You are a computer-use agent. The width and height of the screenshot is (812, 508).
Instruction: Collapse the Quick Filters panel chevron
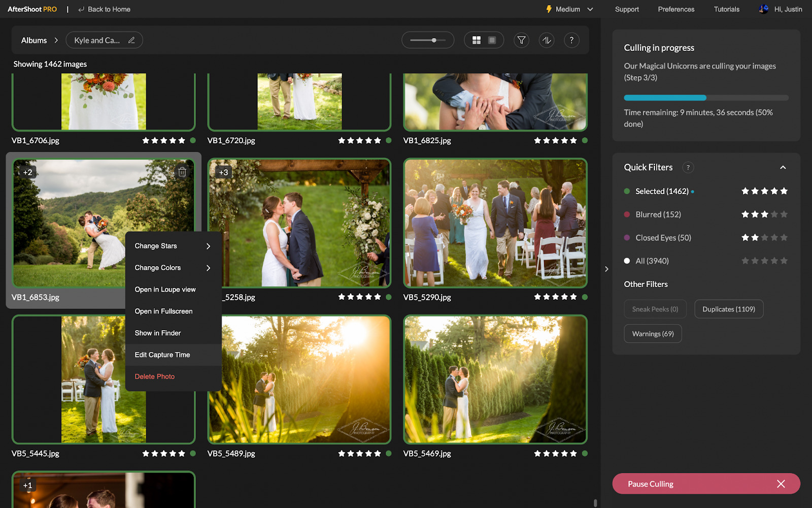(783, 167)
